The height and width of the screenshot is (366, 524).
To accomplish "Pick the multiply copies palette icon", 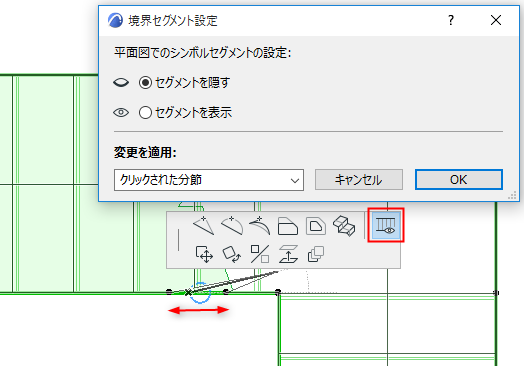I will coord(315,254).
